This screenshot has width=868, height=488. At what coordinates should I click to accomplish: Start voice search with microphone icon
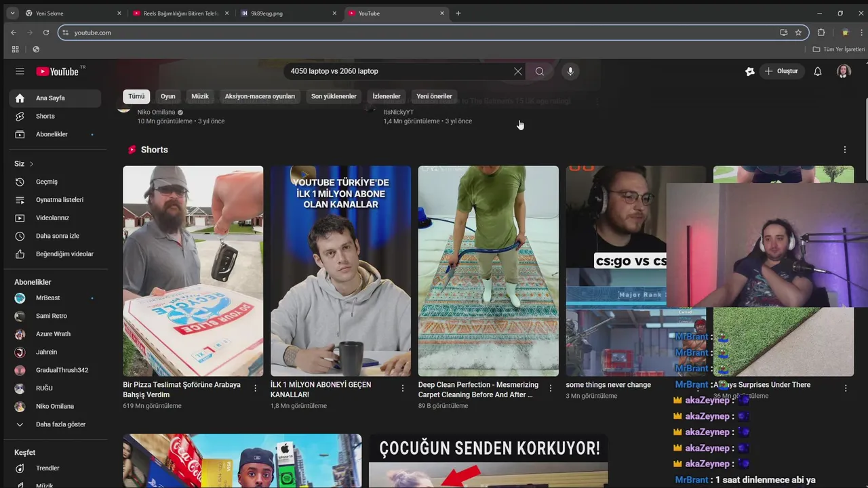(570, 71)
